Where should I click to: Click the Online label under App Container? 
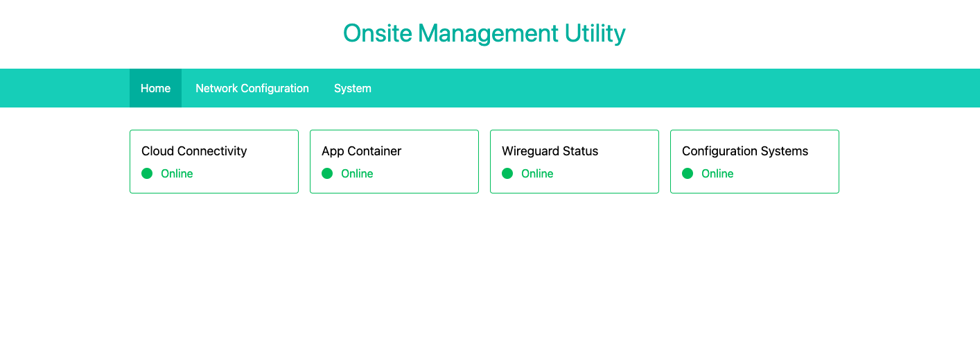coord(357,173)
